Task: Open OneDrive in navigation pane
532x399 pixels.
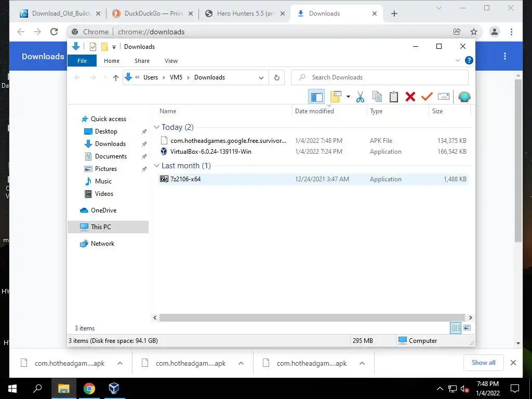Action: [103, 210]
